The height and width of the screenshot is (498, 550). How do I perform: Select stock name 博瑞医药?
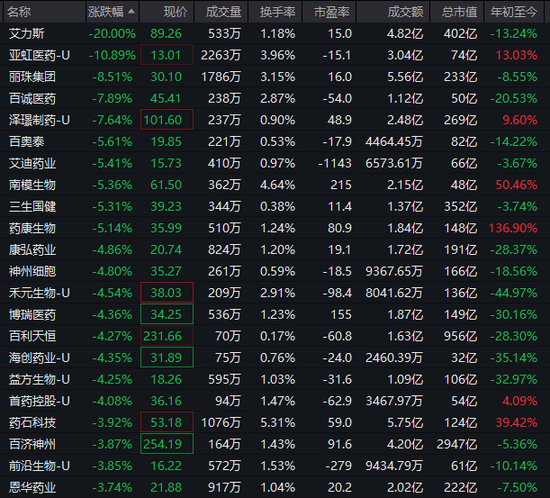click(x=32, y=315)
